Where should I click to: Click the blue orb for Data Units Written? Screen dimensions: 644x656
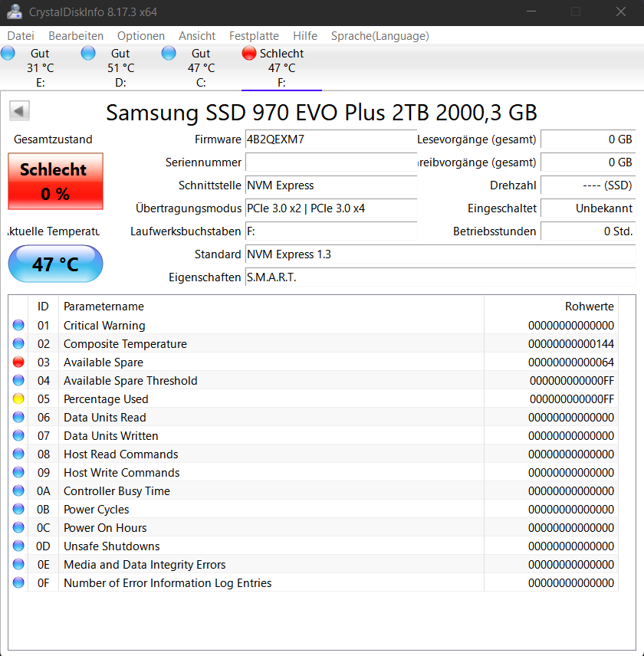18,435
